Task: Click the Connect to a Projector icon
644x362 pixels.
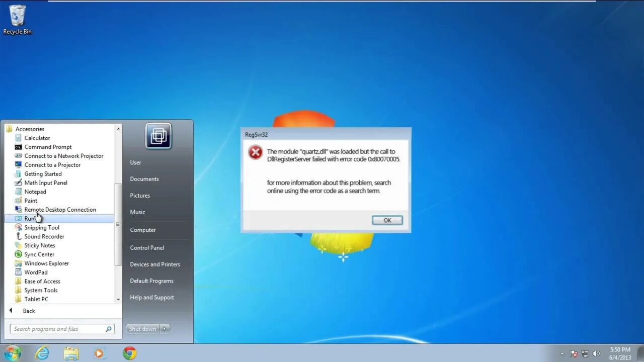Action: (x=19, y=165)
